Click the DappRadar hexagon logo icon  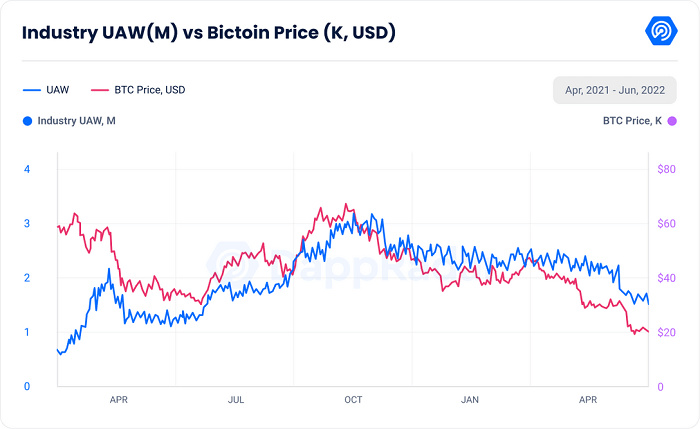661,31
